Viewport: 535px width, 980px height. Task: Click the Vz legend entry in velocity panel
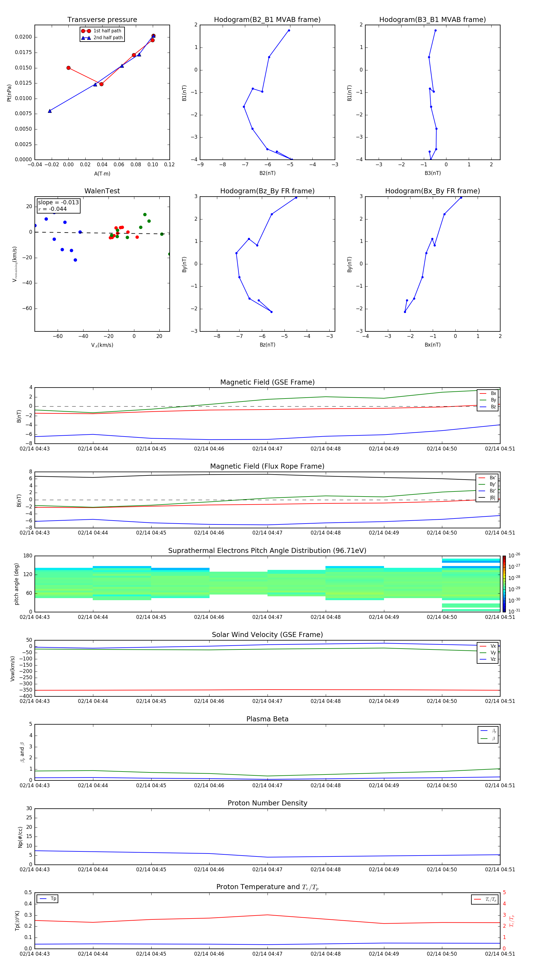coord(488,659)
